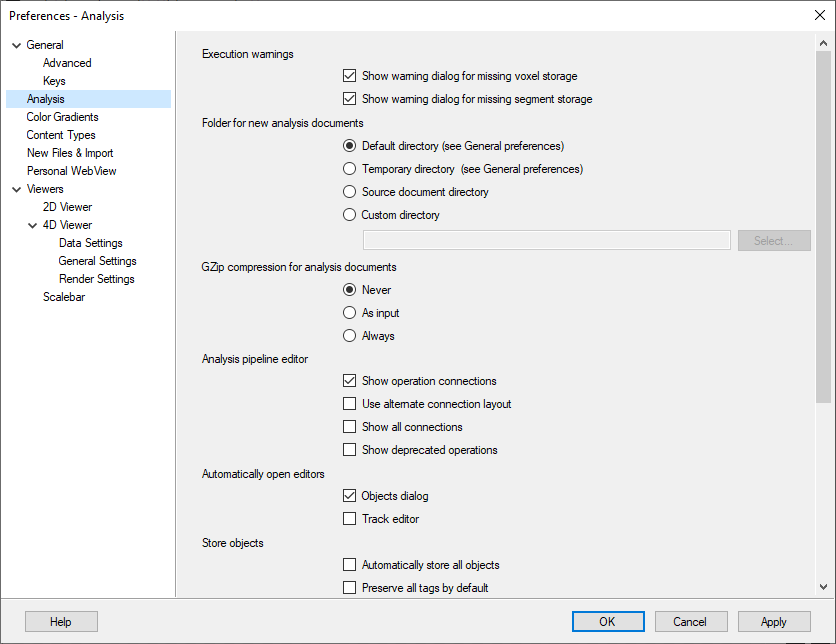Collapse the Viewers tree branch

coord(16,188)
